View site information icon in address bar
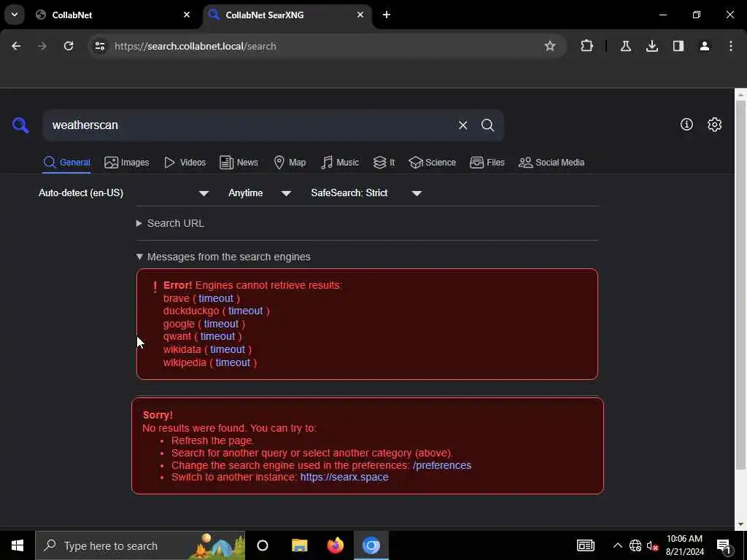This screenshot has height=560, width=747. click(99, 46)
